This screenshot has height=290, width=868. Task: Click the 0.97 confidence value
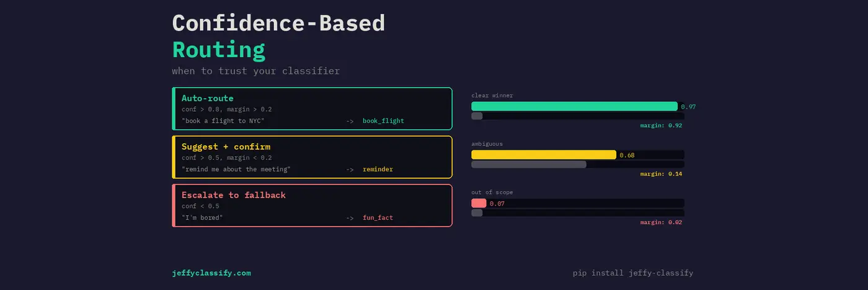pyautogui.click(x=688, y=107)
